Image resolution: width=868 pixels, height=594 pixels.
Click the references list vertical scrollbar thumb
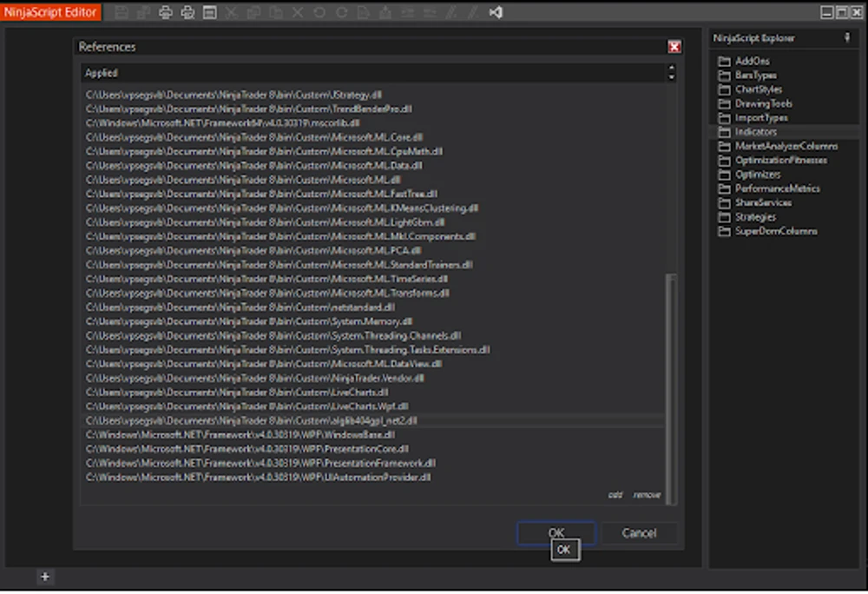coord(671,389)
